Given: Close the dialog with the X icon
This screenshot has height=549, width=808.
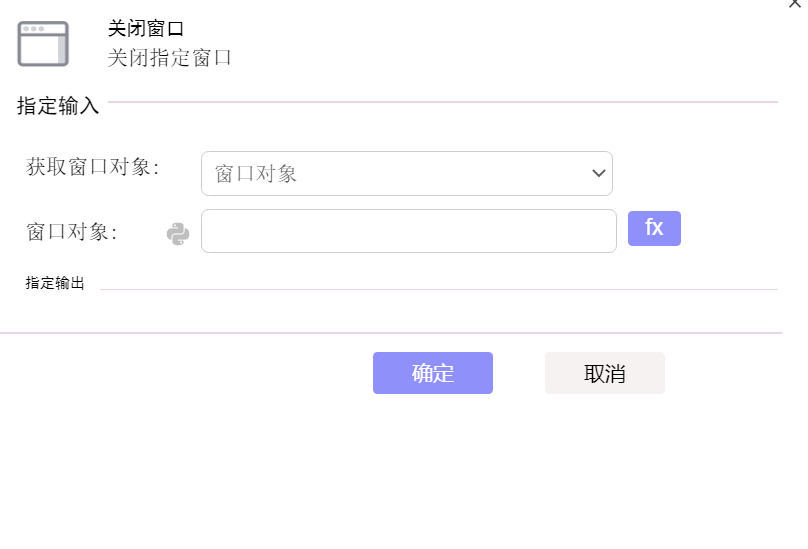Looking at the screenshot, I should (795, 4).
